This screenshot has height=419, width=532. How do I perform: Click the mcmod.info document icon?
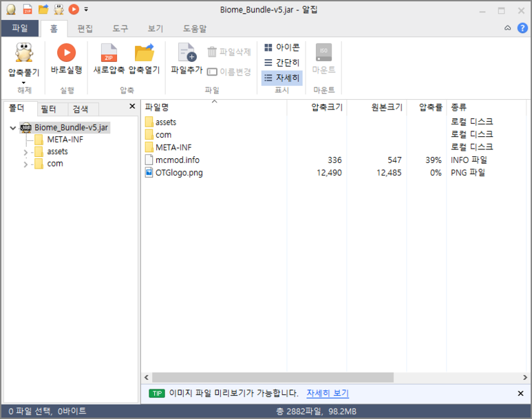coord(149,160)
